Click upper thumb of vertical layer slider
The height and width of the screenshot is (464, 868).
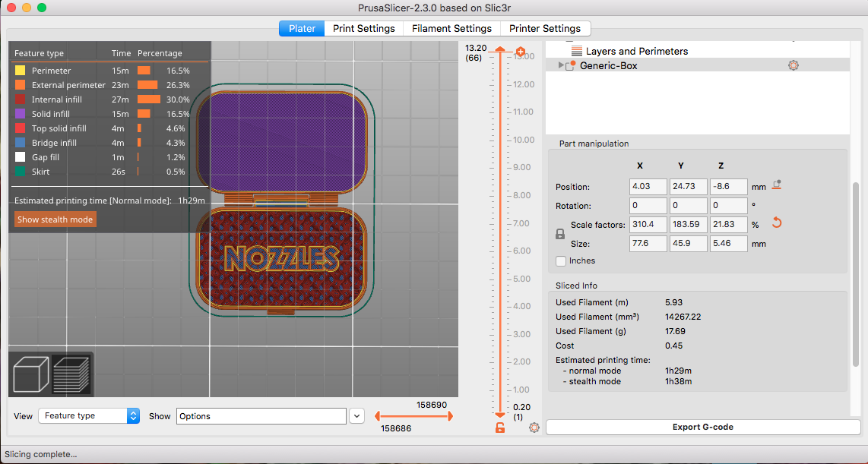click(500, 50)
